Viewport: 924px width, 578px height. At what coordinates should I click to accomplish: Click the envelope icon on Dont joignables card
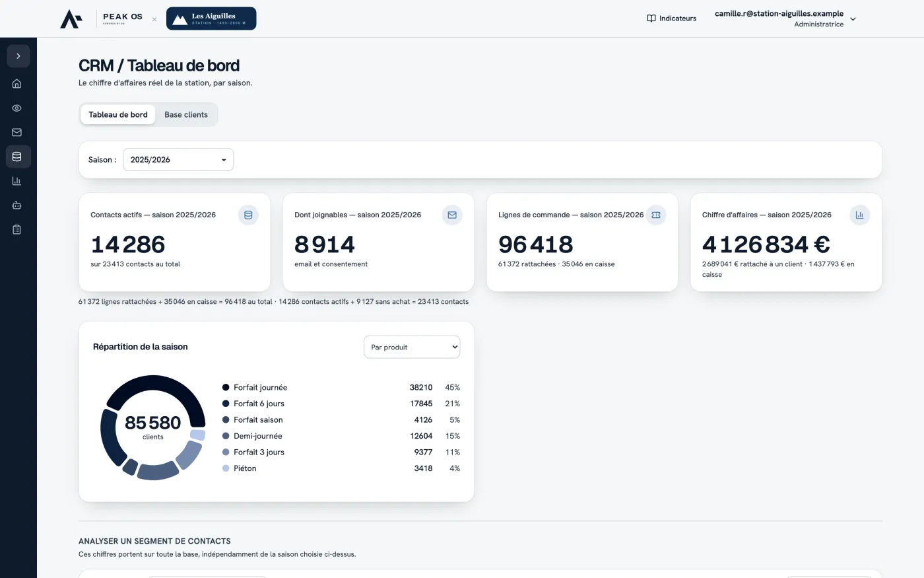pos(452,215)
